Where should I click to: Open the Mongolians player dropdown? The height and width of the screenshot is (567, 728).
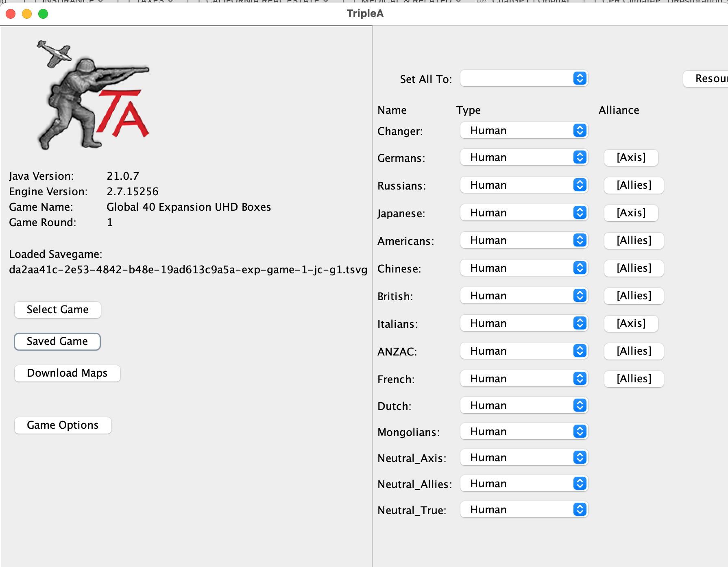(523, 431)
